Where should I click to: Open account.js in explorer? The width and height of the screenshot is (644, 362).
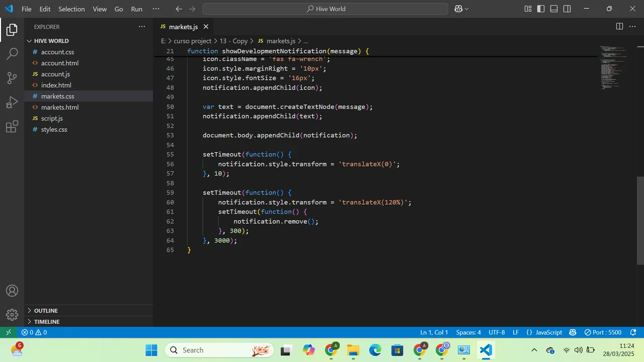pos(89,74)
